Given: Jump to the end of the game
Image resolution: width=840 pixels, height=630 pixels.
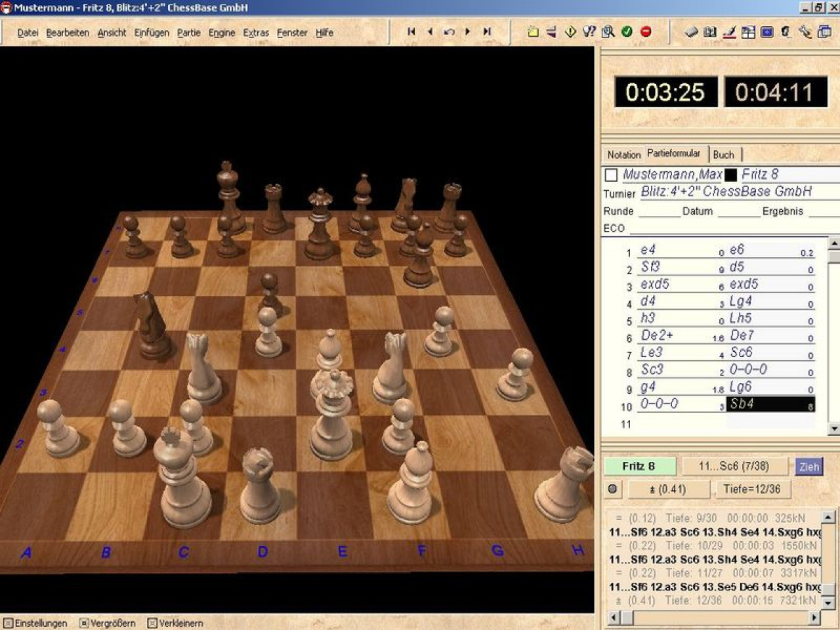Looking at the screenshot, I should pos(487,31).
